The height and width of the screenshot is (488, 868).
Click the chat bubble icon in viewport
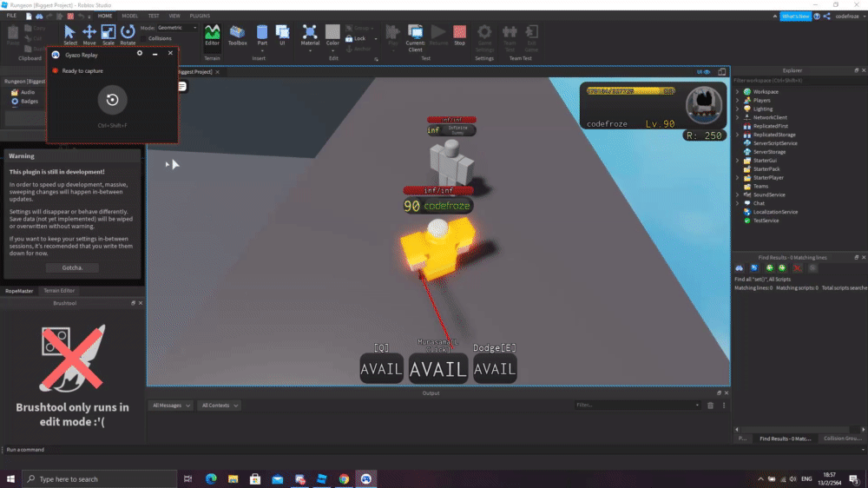tap(181, 87)
